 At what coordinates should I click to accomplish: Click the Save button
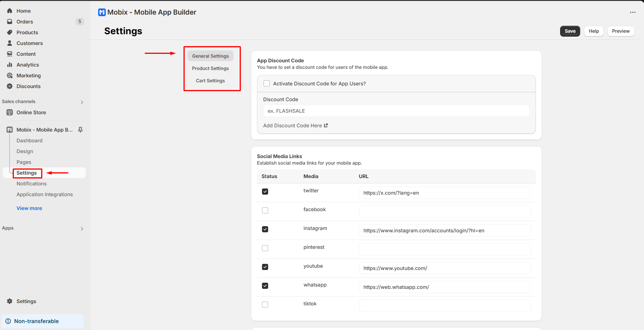(x=570, y=31)
